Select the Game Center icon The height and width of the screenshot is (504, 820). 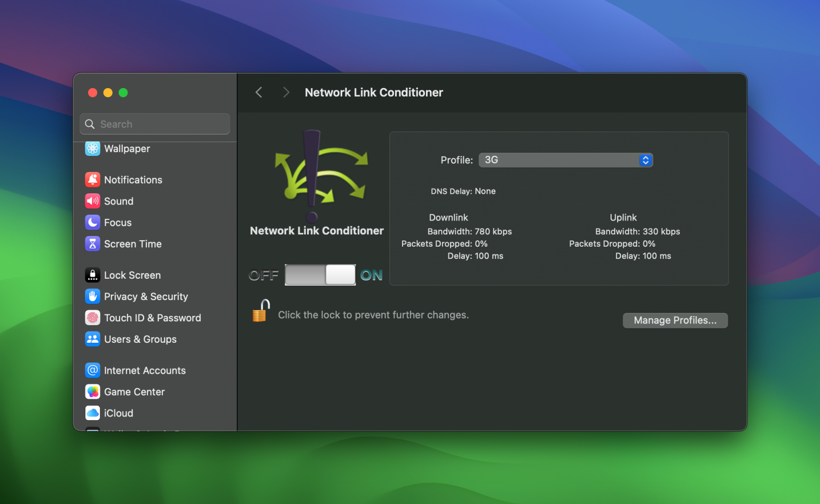pos(92,391)
